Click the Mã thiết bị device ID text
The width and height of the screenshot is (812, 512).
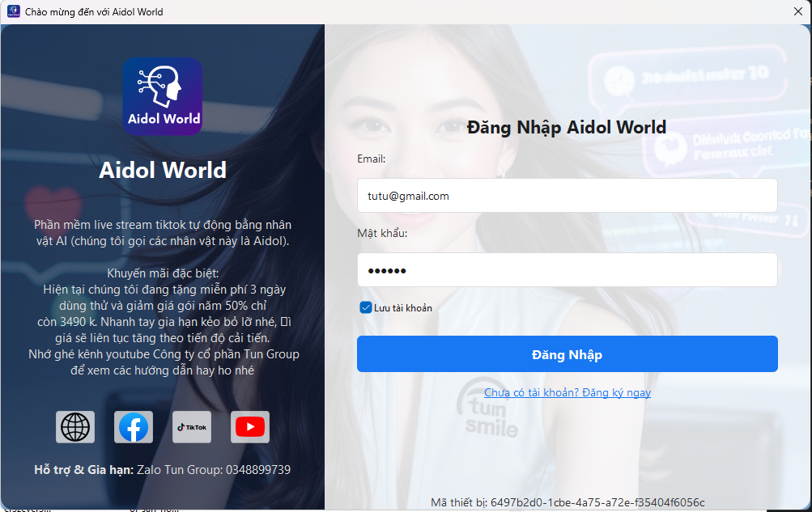tap(567, 502)
